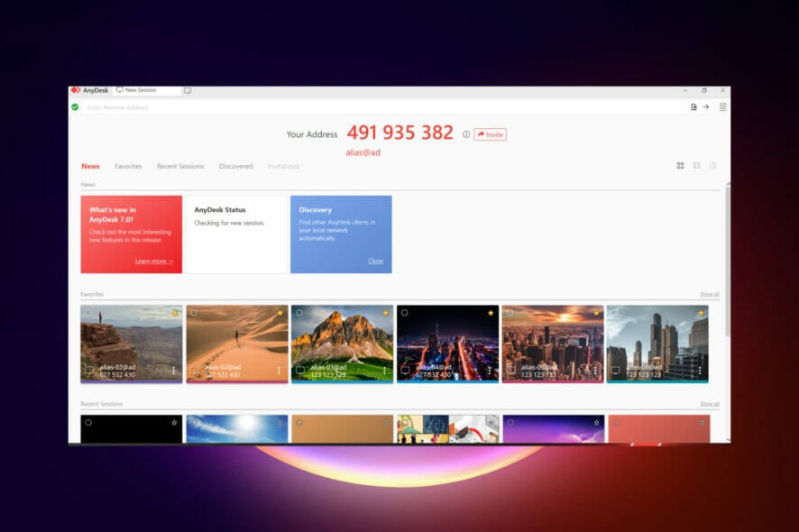Switch to tile grid view
The height and width of the screenshot is (532, 799).
point(680,166)
